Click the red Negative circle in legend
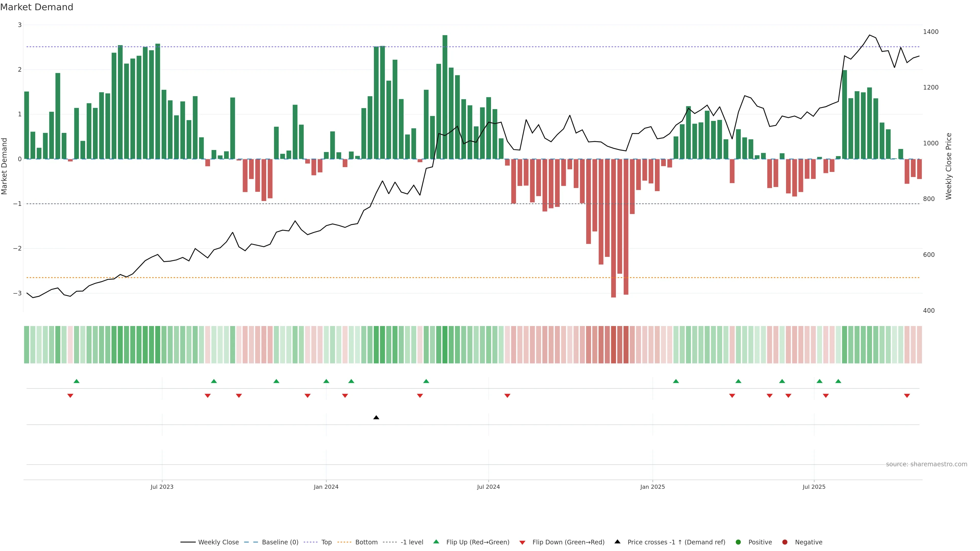Image resolution: width=980 pixels, height=551 pixels. point(785,542)
